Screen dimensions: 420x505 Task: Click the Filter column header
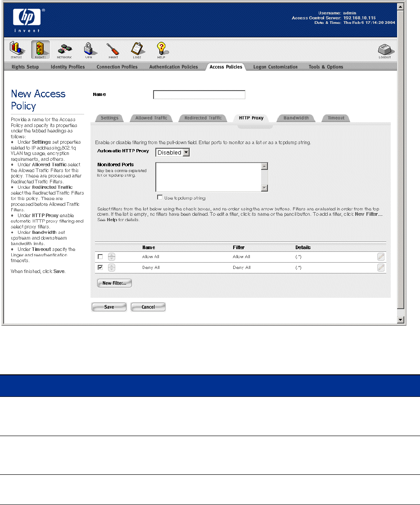coord(239,247)
